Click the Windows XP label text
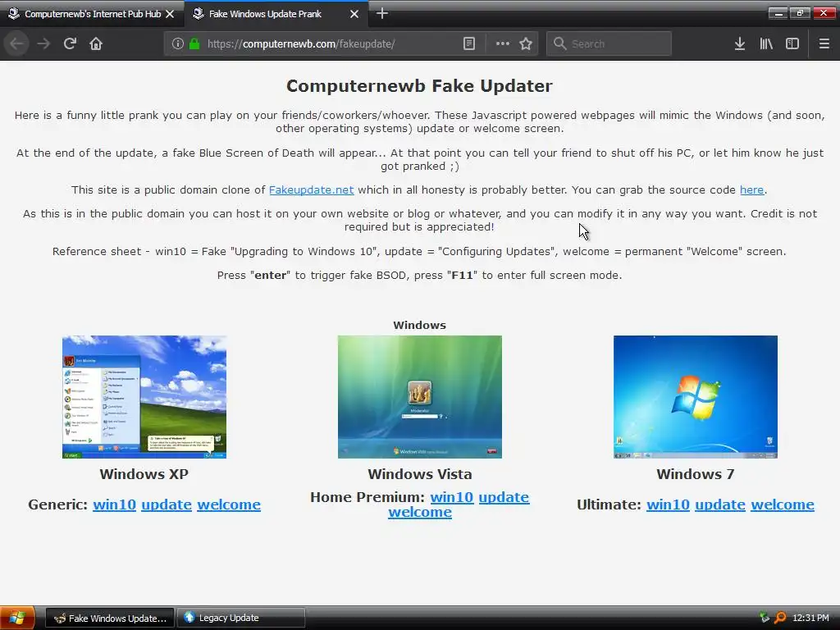The height and width of the screenshot is (630, 840). pos(144,474)
